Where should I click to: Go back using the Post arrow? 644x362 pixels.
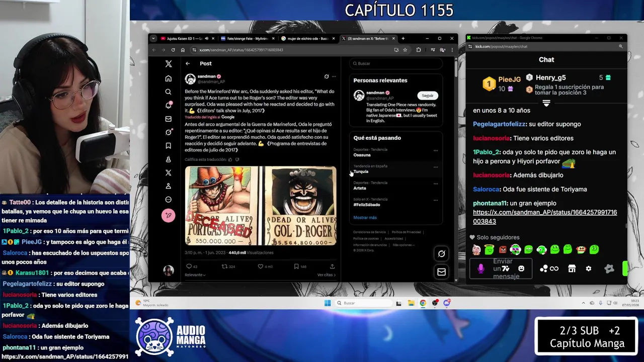point(188,63)
